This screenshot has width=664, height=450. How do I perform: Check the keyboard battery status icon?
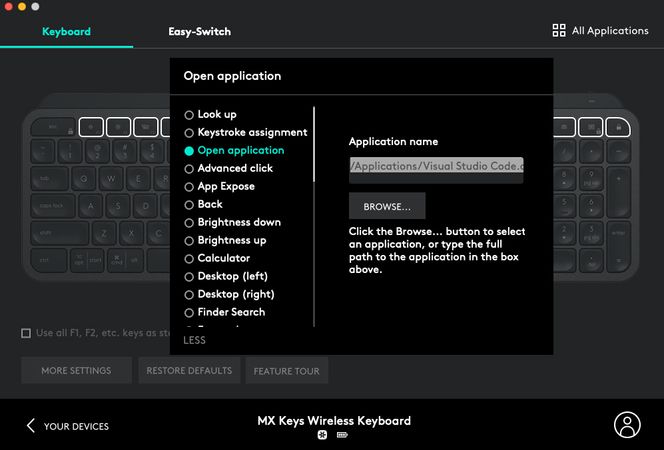(x=342, y=435)
